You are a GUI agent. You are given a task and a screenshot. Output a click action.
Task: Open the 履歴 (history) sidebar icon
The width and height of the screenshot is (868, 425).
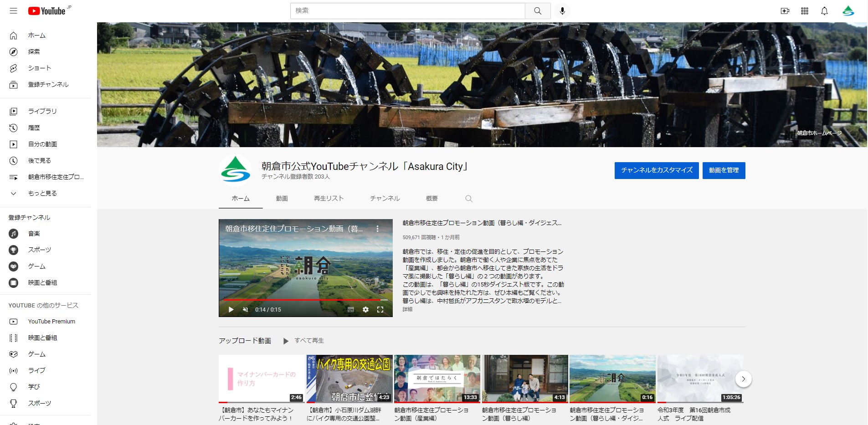pyautogui.click(x=14, y=128)
